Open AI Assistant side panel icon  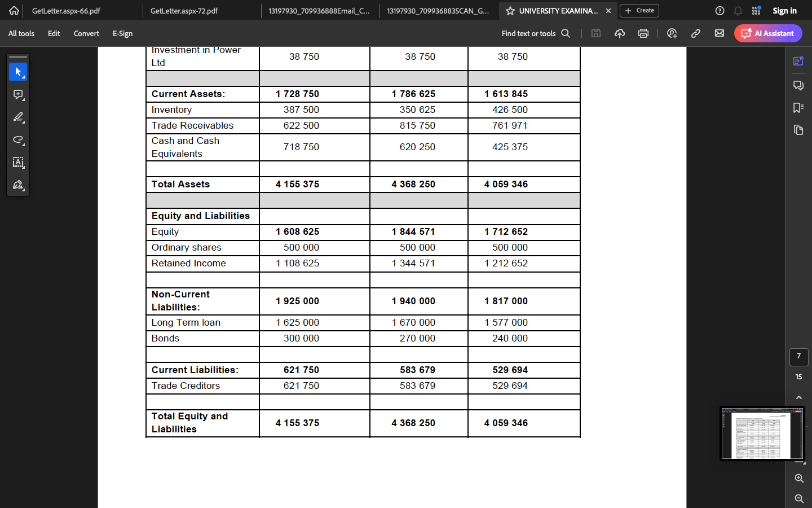tap(798, 61)
